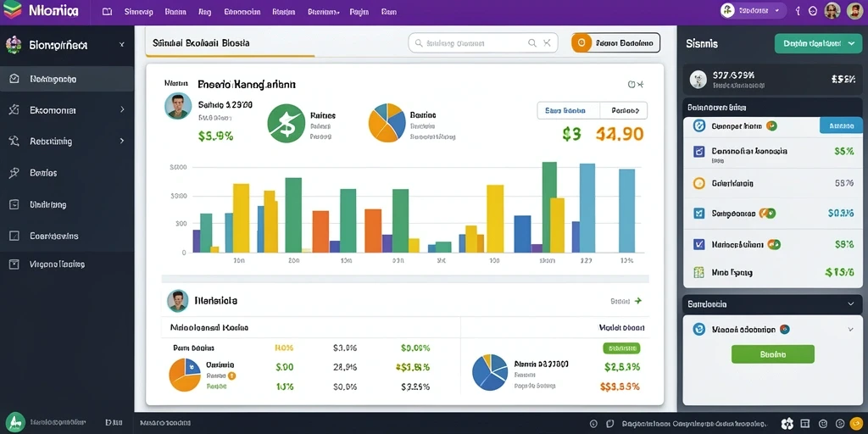This screenshot has width=868, height=434.
Task: Click the blue circular icon in first list row
Action: click(699, 125)
